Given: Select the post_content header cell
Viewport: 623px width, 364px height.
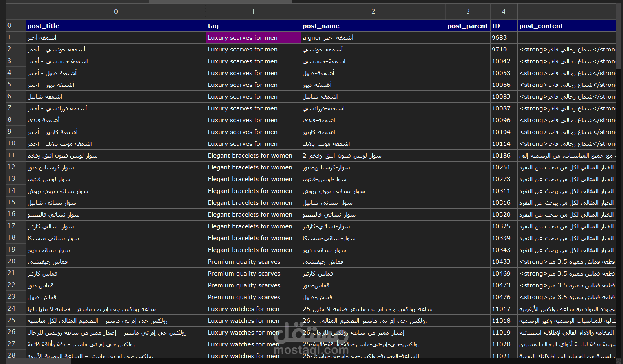Looking at the screenshot, I should (567, 26).
